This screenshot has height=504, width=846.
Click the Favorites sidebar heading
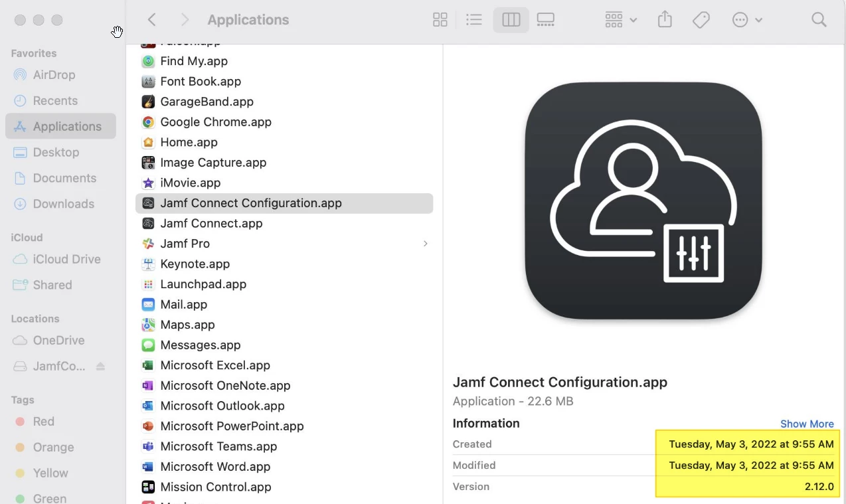[x=34, y=53]
